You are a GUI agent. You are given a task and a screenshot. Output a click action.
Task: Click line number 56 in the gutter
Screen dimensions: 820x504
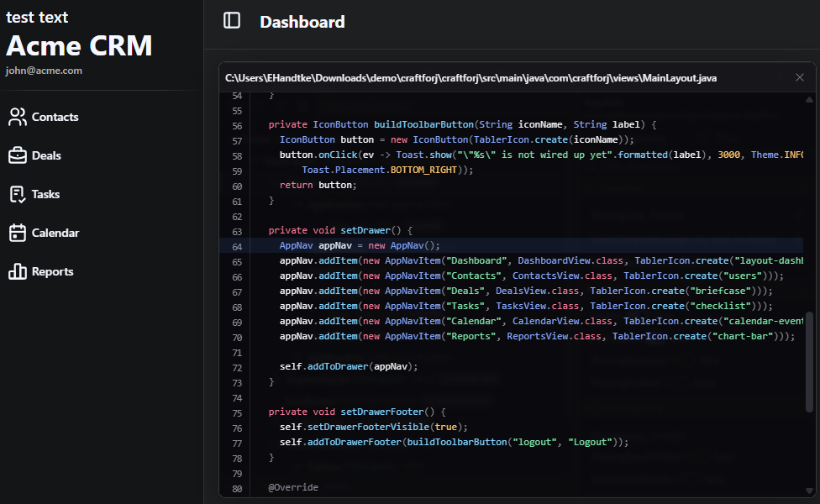tap(237, 125)
